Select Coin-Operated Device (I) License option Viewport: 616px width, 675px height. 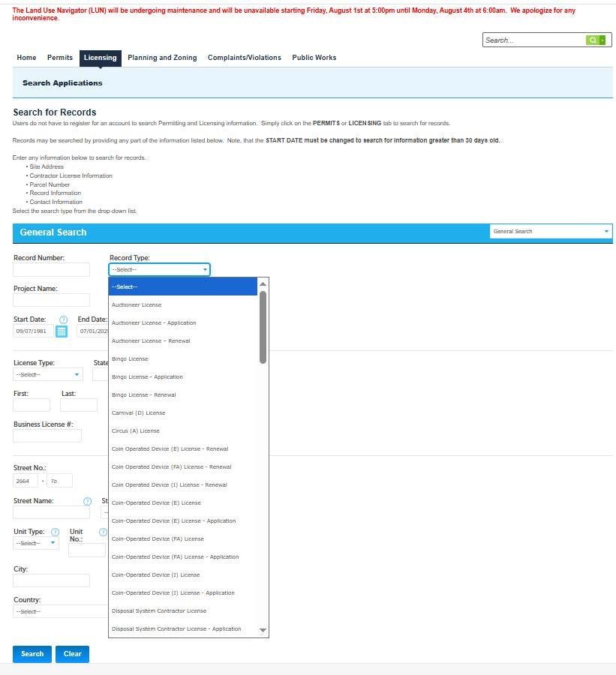click(x=182, y=574)
